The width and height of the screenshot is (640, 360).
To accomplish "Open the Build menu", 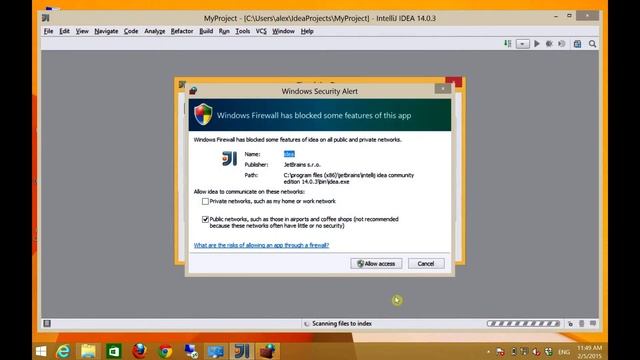I will tap(206, 31).
